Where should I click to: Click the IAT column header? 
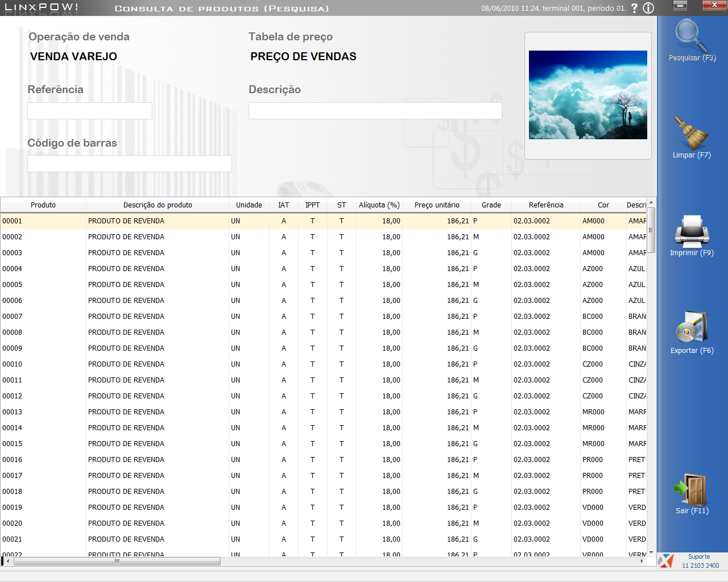point(284,205)
